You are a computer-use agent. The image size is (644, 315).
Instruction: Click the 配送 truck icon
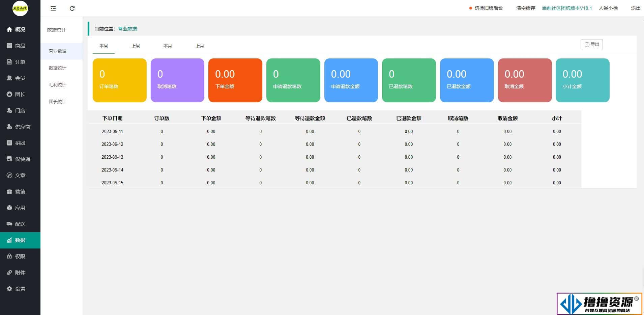[9, 224]
